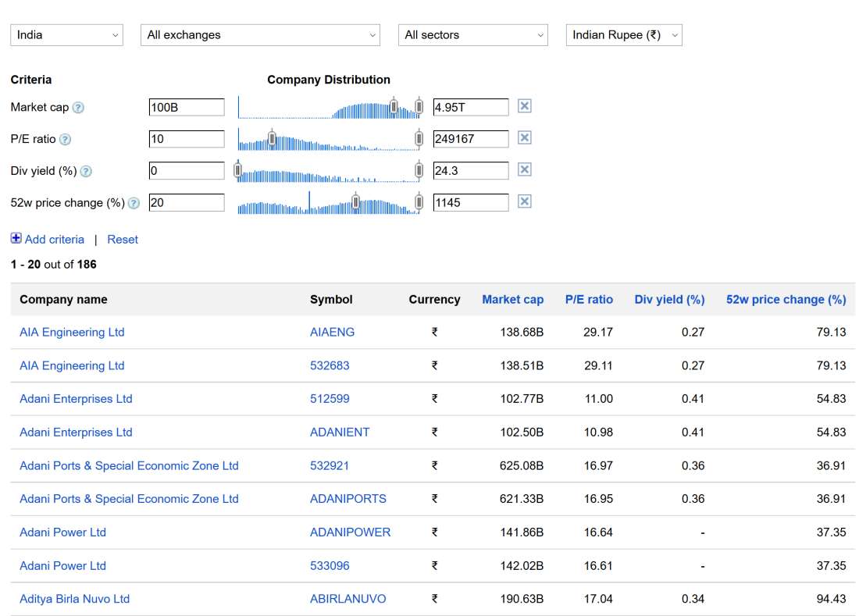
Task: Focus Div yield maximum field showing 24.3
Action: [471, 171]
